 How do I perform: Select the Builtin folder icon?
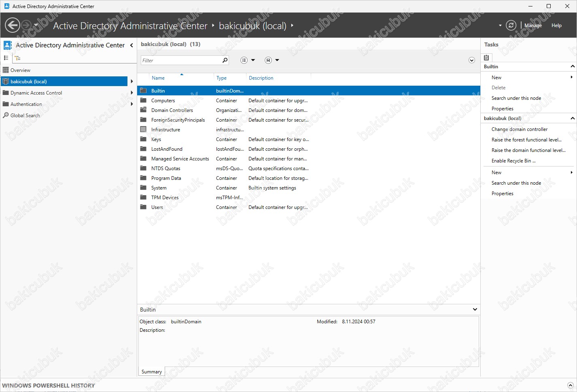tap(143, 91)
